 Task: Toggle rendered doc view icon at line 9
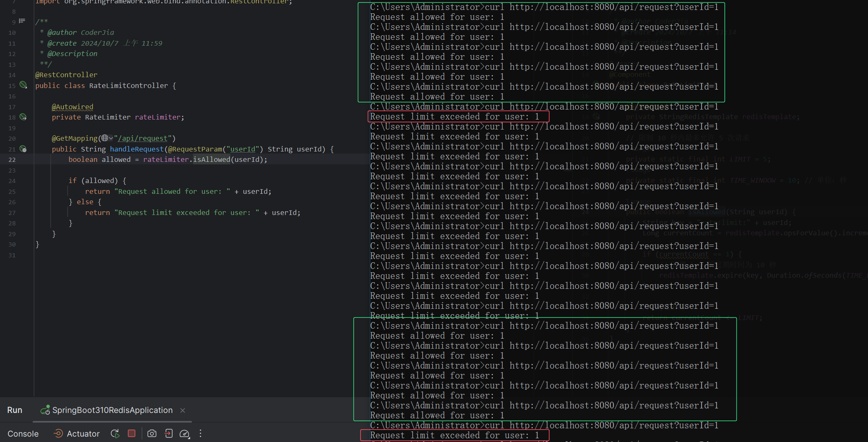[x=22, y=21]
